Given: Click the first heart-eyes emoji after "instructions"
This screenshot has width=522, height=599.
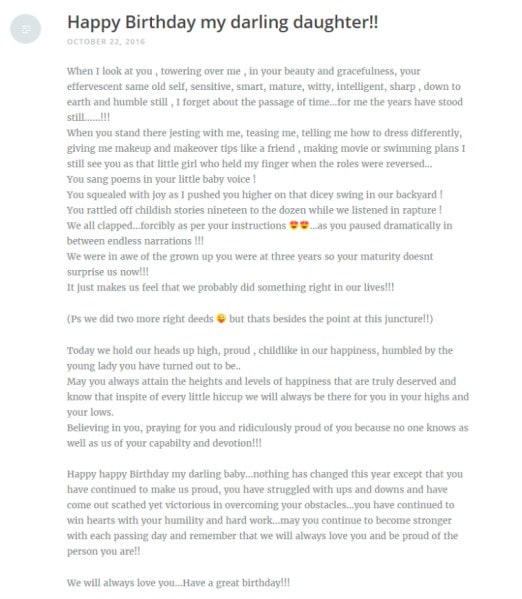Looking at the screenshot, I should click(x=293, y=226).
